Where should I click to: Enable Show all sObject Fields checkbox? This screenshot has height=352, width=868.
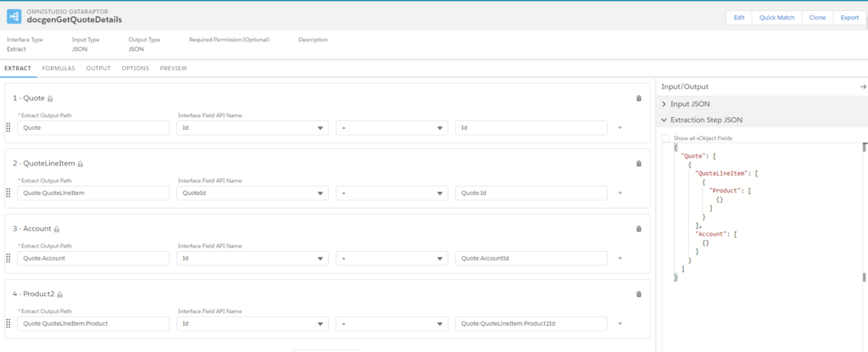665,138
